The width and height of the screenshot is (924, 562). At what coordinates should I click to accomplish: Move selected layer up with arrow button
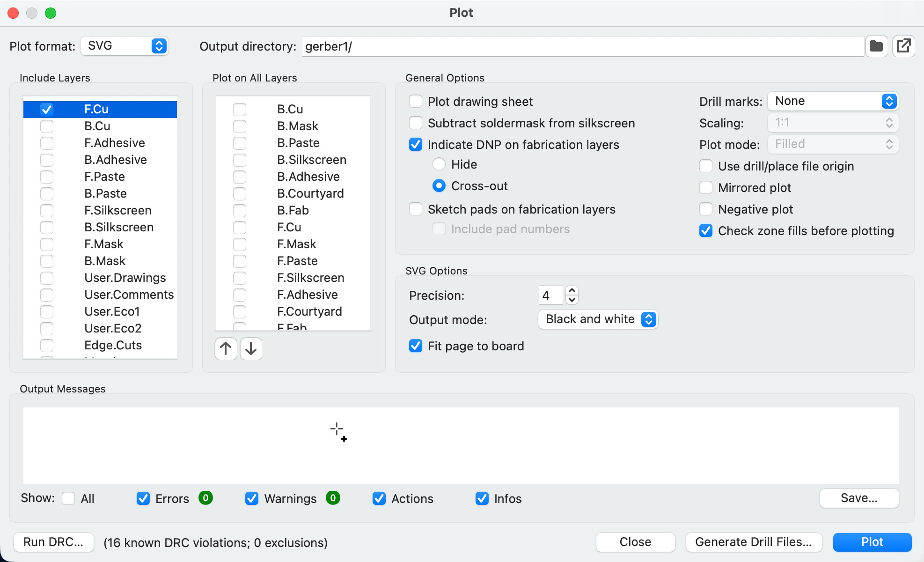(x=226, y=349)
